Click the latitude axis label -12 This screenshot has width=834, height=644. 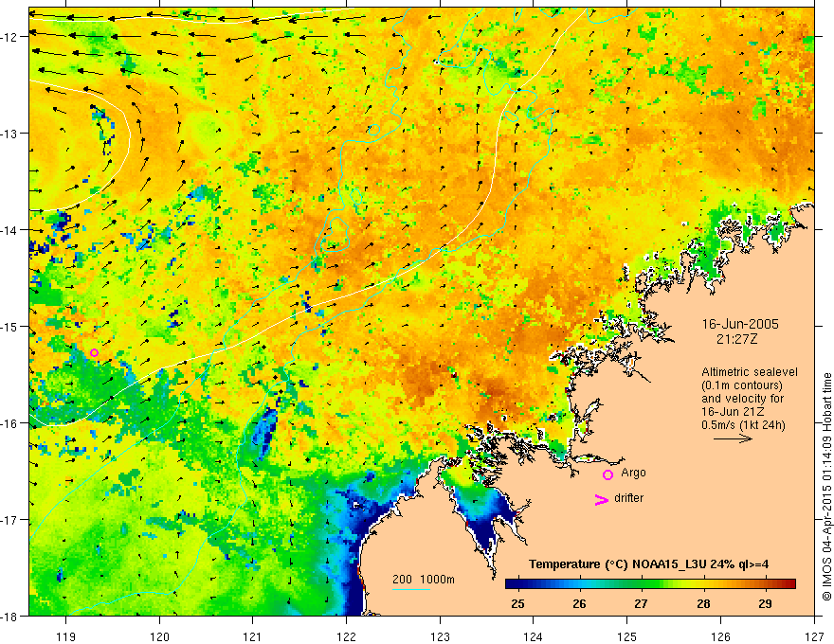coord(9,37)
